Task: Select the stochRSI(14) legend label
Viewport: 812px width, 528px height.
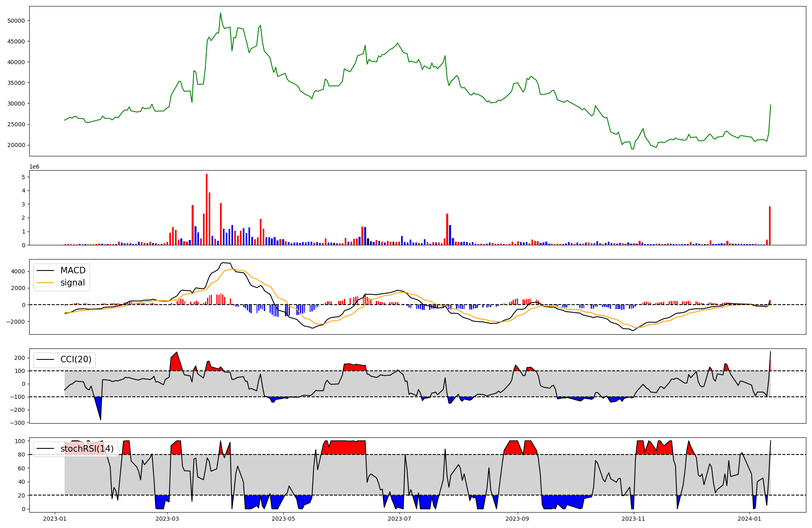Action: point(87,449)
